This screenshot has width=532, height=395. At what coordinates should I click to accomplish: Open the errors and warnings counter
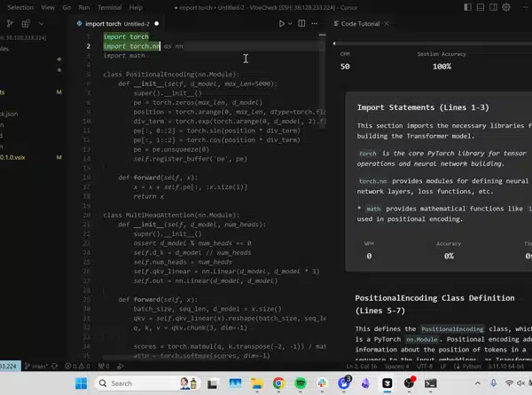coord(77,366)
